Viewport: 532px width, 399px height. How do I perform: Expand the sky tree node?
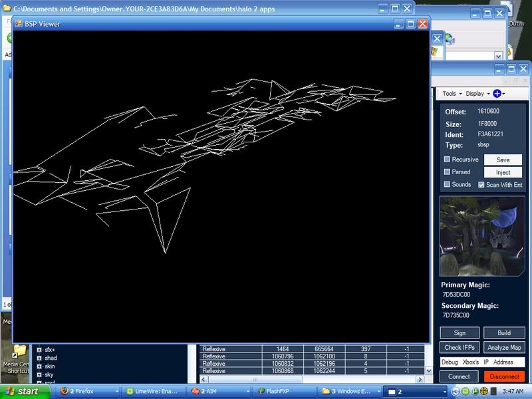[x=39, y=375]
